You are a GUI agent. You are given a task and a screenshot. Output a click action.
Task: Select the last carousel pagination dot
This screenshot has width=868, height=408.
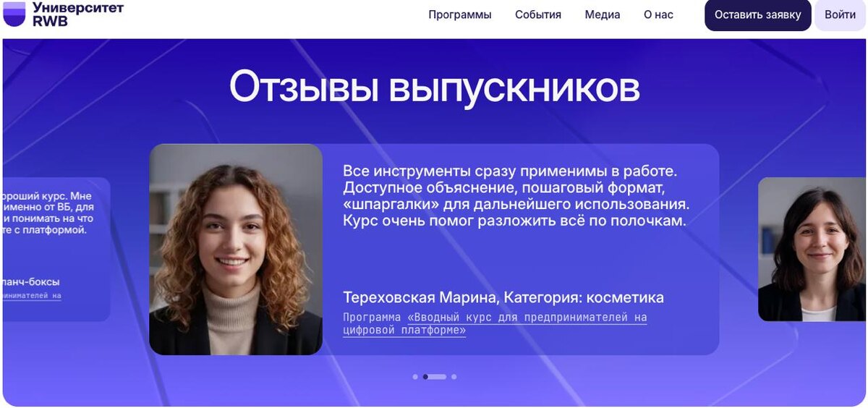click(x=454, y=376)
